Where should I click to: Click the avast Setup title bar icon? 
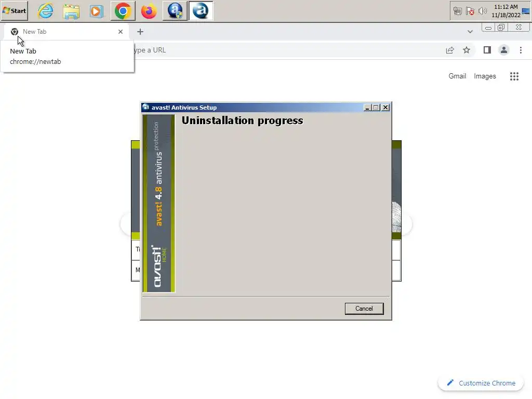coord(145,108)
